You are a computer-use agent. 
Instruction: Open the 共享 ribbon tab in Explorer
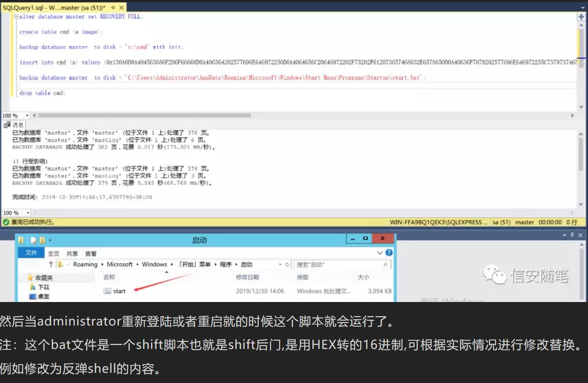pyautogui.click(x=72, y=254)
